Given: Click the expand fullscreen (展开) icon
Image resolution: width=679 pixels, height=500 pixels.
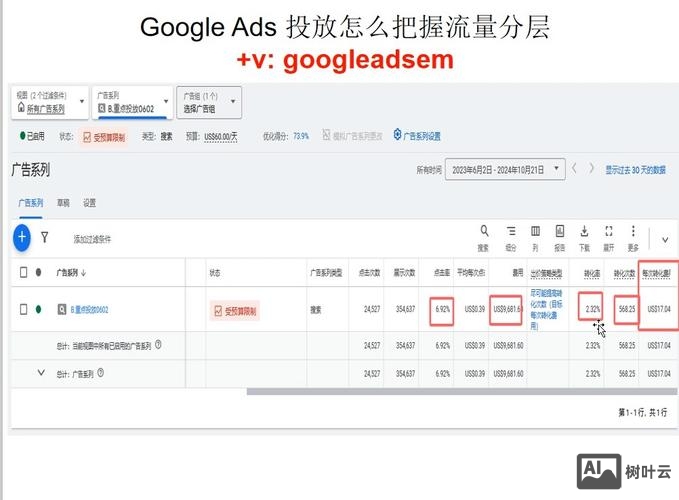Looking at the screenshot, I should point(609,231).
